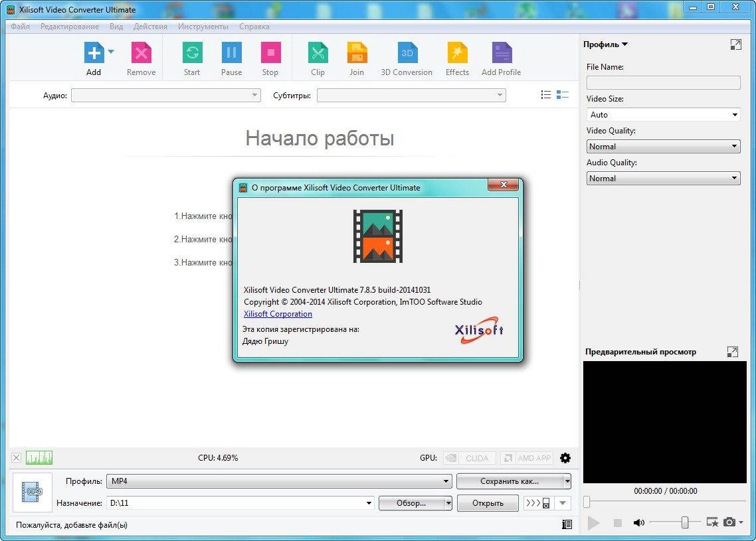Open the Инструменты menu

point(203,27)
